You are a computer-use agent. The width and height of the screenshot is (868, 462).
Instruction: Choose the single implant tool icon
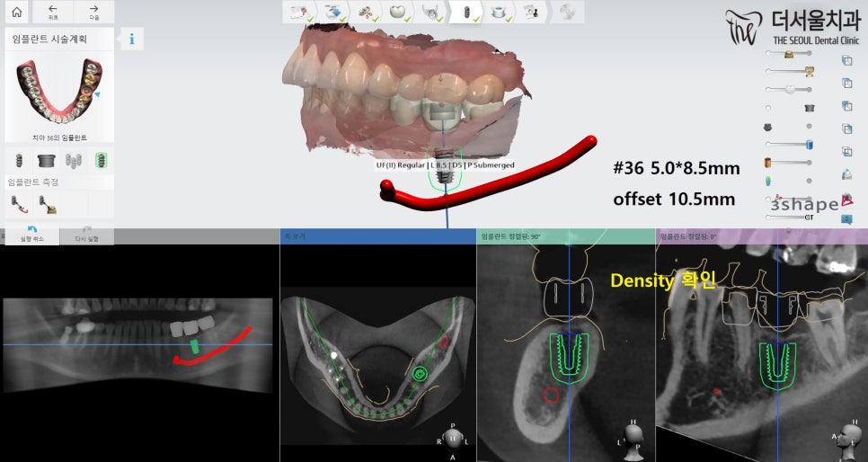click(19, 161)
